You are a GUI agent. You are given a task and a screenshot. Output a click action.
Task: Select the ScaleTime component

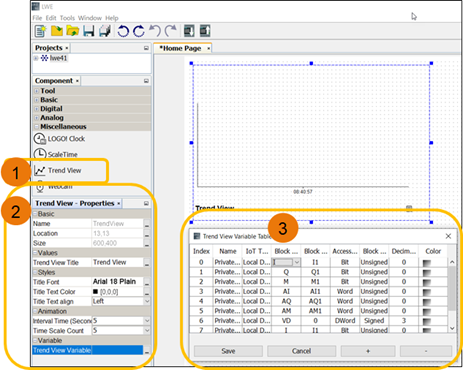click(x=56, y=154)
